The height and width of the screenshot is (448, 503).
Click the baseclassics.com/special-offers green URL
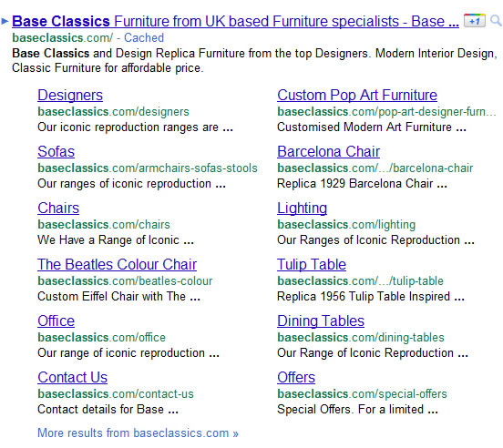(x=362, y=394)
